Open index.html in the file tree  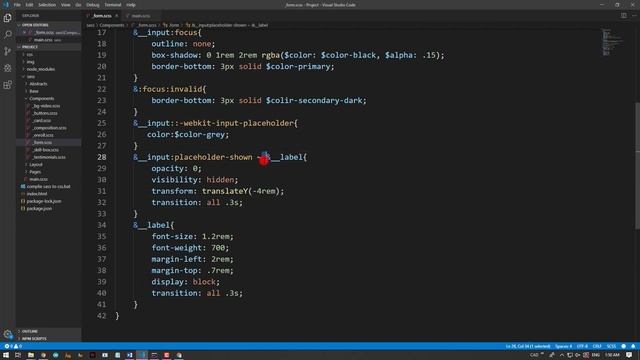pyautogui.click(x=37, y=194)
